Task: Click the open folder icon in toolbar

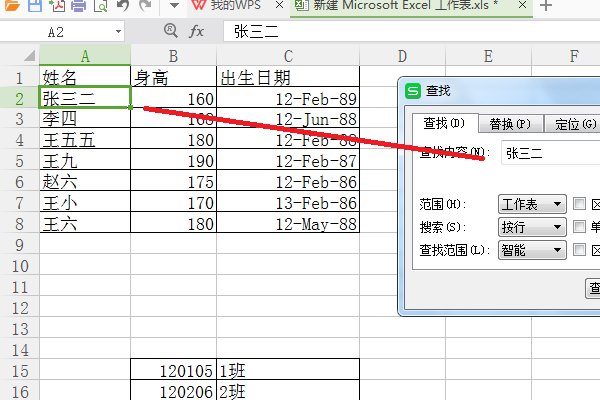Action: (11, 5)
